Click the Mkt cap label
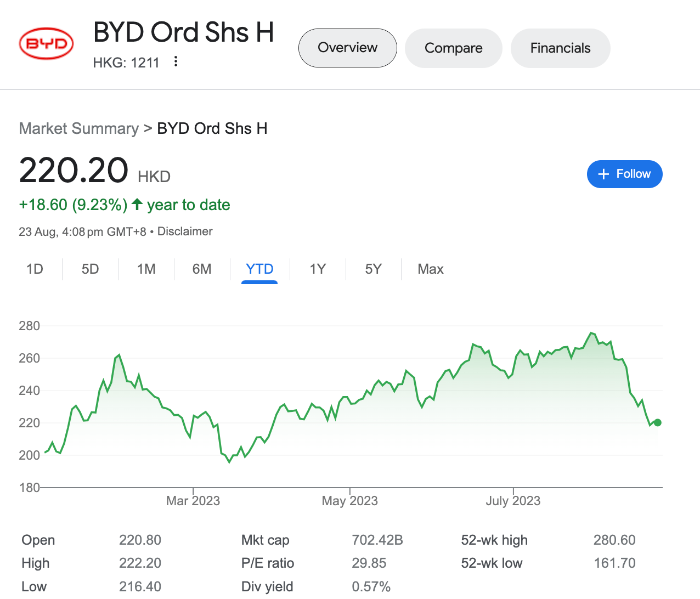700x599 pixels. [266, 540]
